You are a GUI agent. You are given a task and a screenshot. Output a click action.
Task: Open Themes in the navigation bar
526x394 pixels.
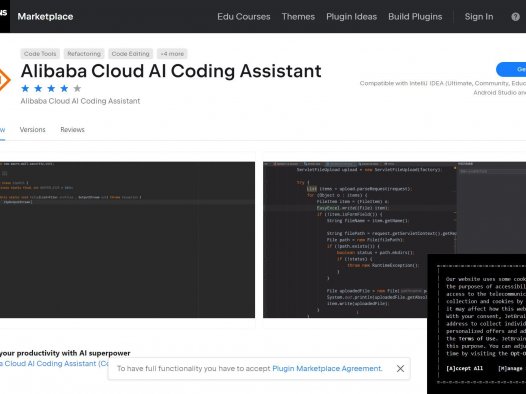(298, 16)
